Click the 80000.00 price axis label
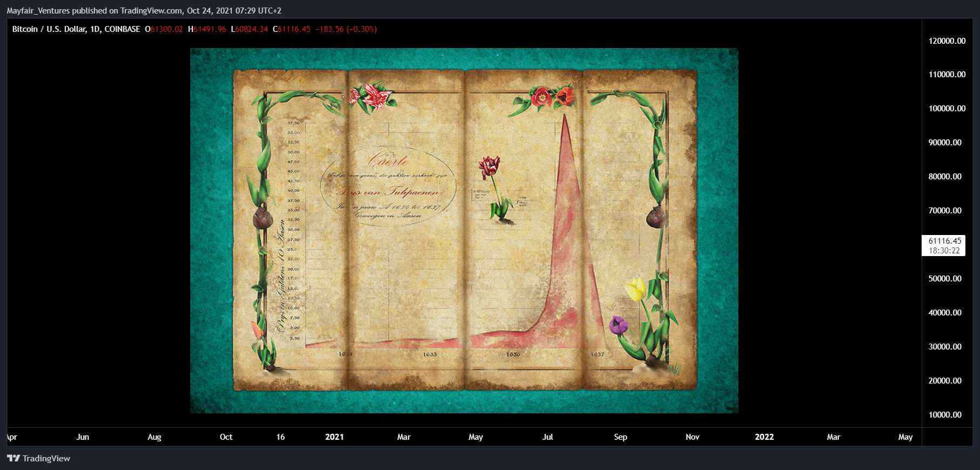This screenshot has height=470, width=980. coord(945,177)
